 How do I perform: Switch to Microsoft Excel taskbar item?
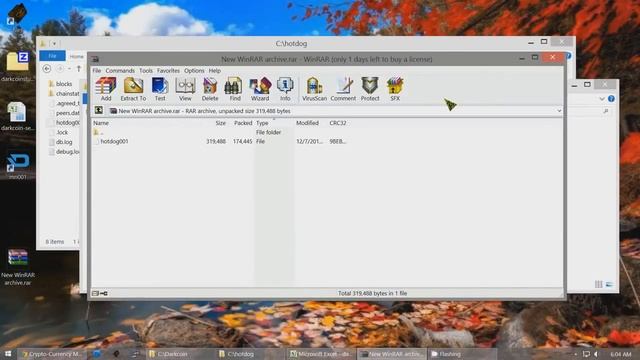(321, 354)
